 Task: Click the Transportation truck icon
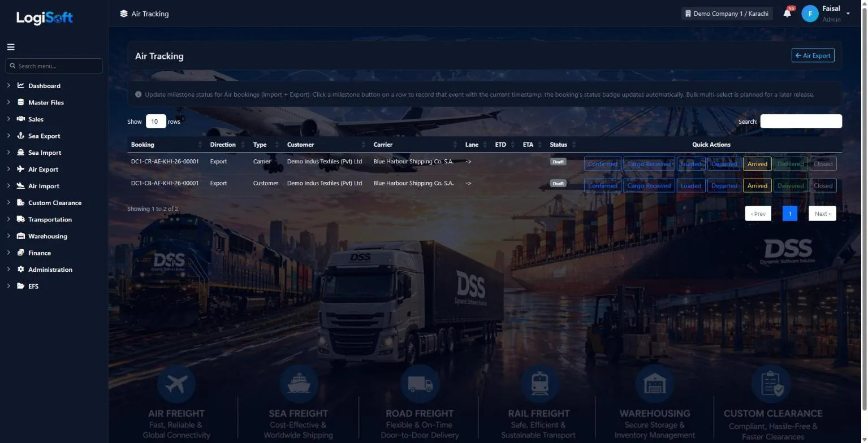click(x=21, y=219)
